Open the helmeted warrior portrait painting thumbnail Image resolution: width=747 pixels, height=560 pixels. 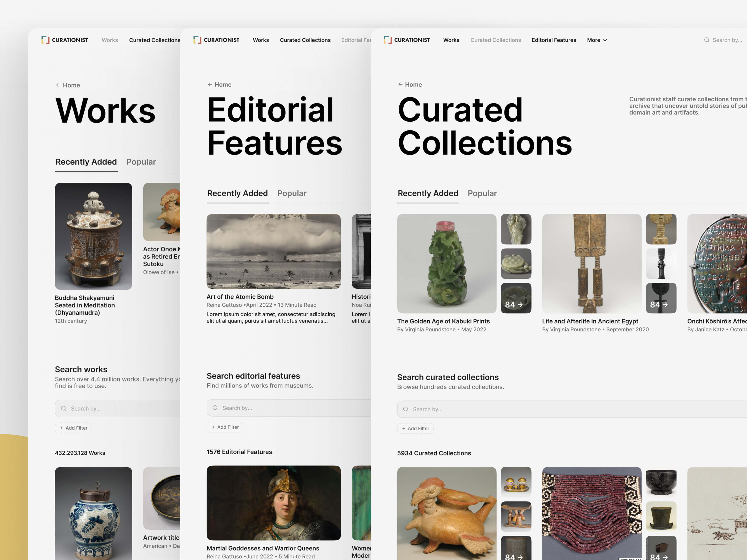[274, 503]
